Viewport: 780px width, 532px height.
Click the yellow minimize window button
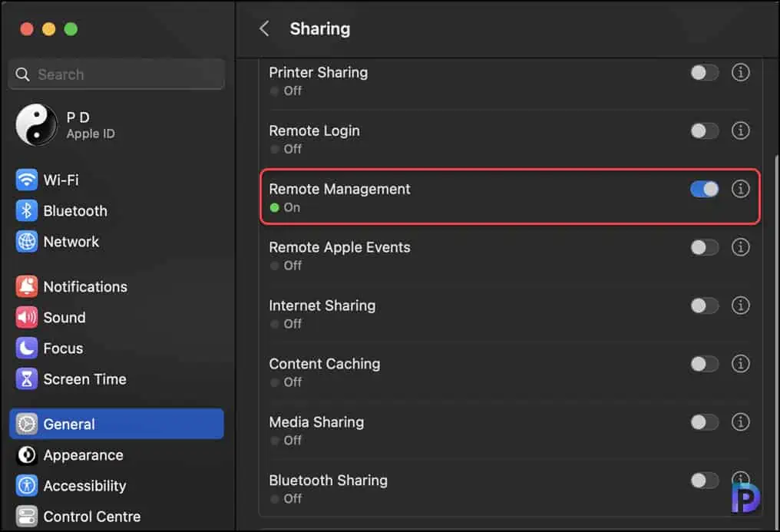(x=49, y=29)
